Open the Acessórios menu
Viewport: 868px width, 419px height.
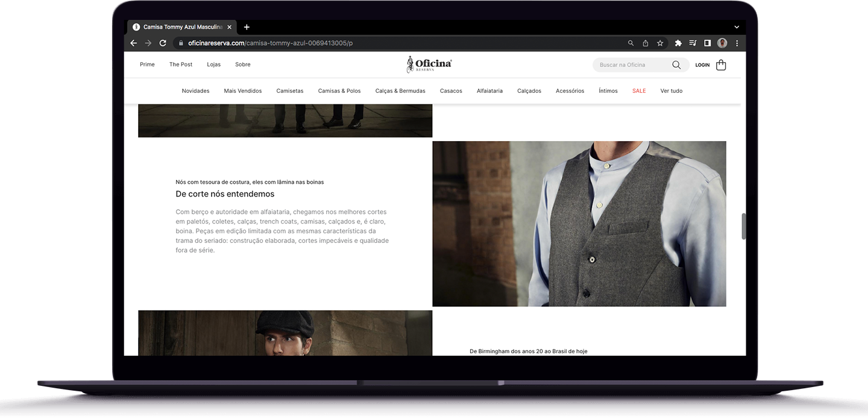click(570, 91)
